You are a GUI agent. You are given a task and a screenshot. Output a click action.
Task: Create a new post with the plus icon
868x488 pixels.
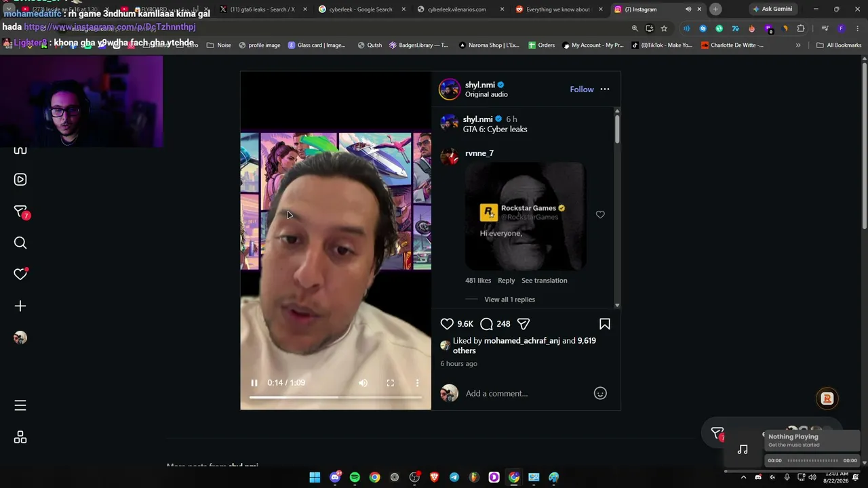coord(20,306)
